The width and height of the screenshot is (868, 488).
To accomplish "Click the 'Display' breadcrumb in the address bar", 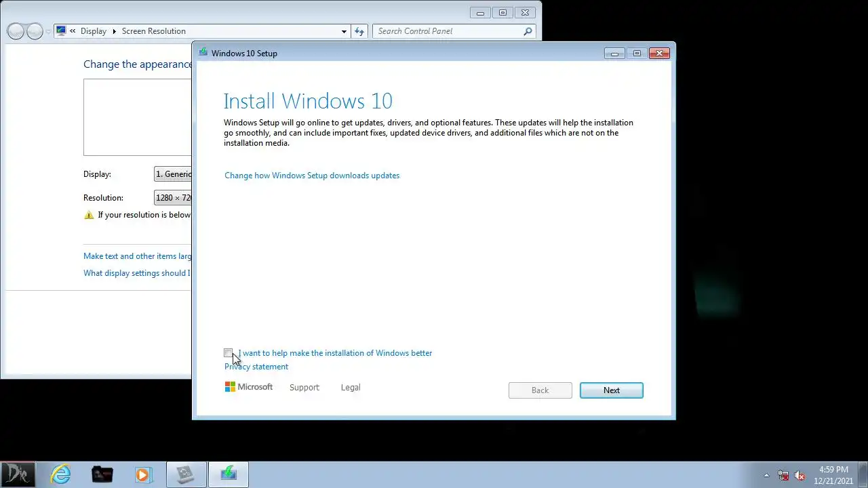I will tap(93, 31).
